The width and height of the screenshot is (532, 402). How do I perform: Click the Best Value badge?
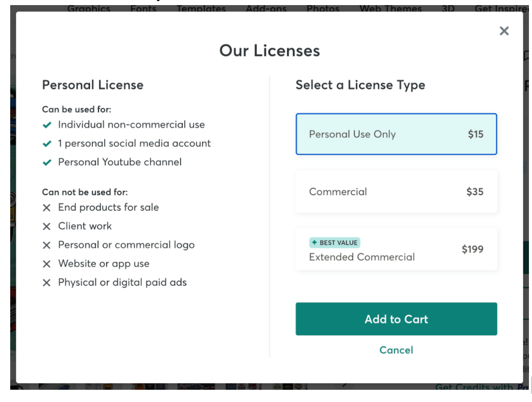click(334, 243)
